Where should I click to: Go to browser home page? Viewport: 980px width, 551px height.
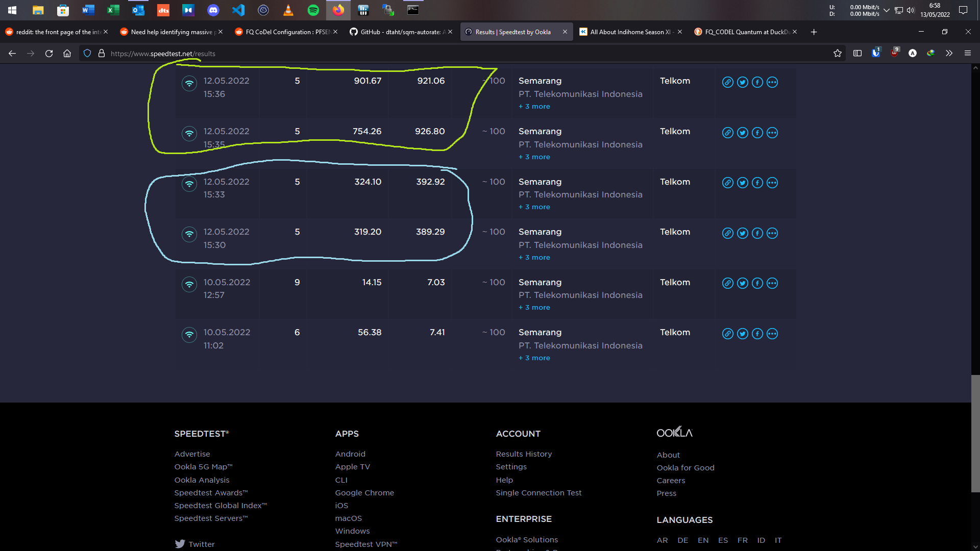point(67,54)
